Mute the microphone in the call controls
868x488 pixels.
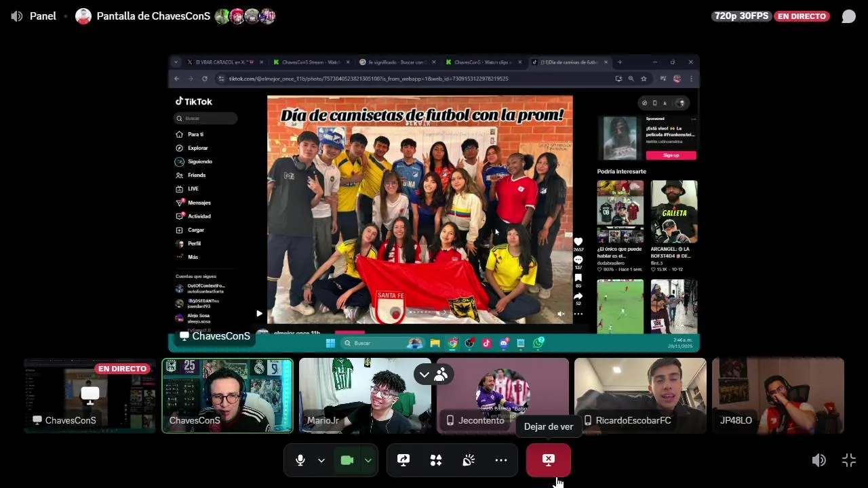300,460
